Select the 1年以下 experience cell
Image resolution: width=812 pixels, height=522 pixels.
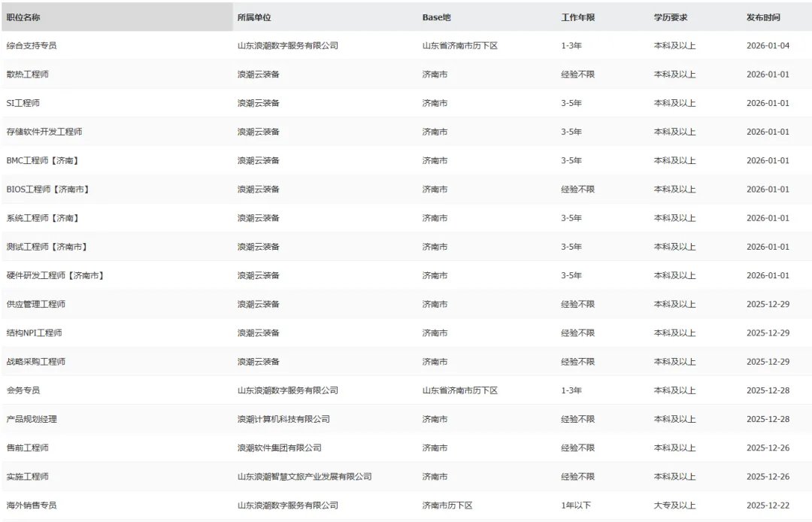(576, 505)
